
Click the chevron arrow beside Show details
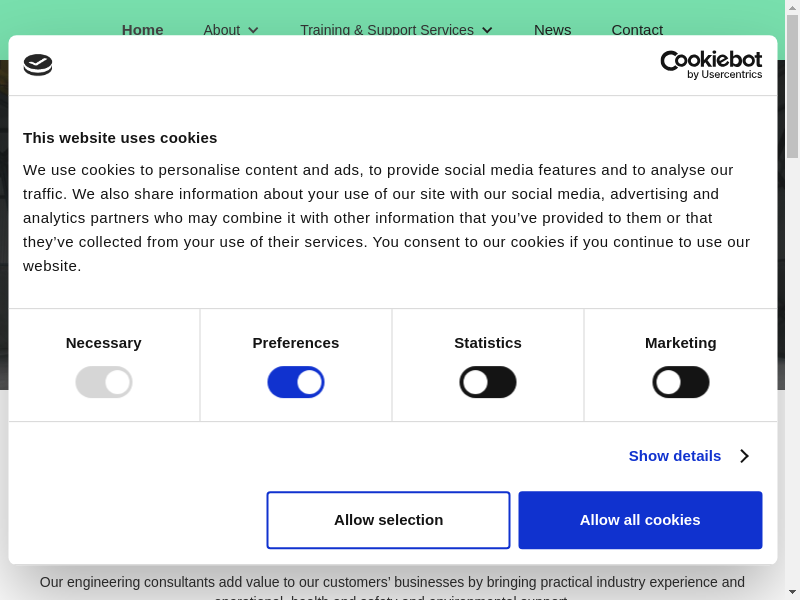tap(744, 456)
